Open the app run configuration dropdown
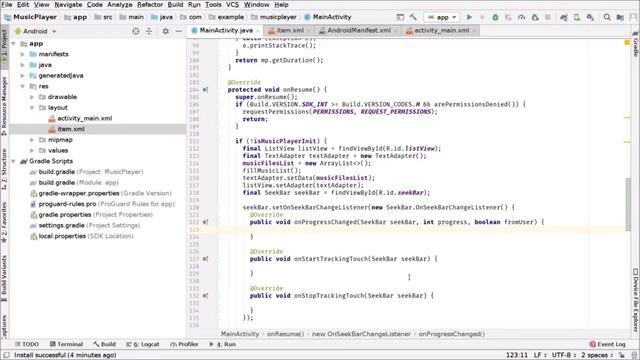Screen dimensions: 640x360 point(442,17)
